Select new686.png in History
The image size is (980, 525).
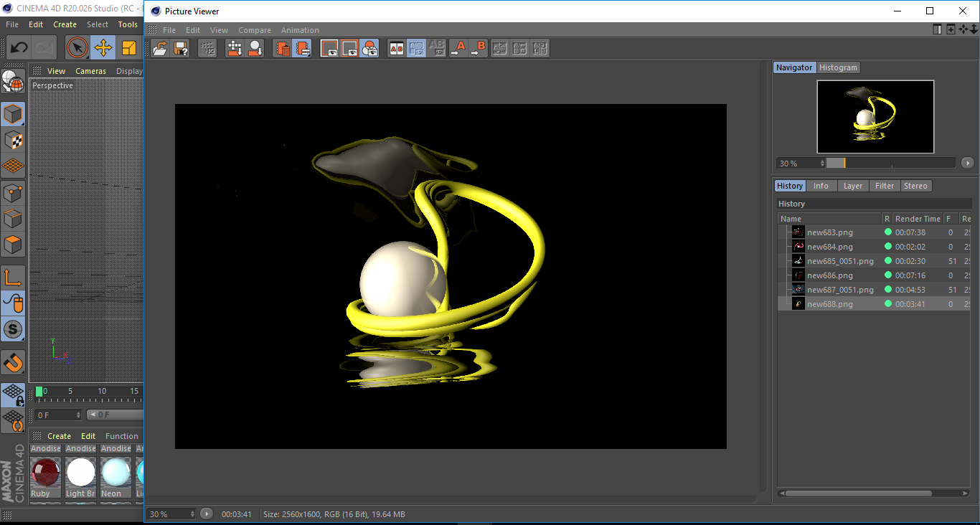tap(829, 275)
